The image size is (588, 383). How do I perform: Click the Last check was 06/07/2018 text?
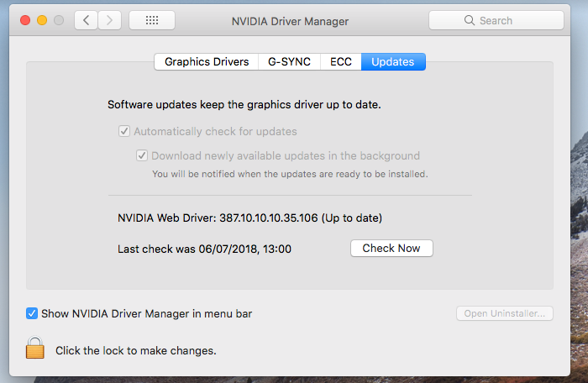(x=204, y=249)
